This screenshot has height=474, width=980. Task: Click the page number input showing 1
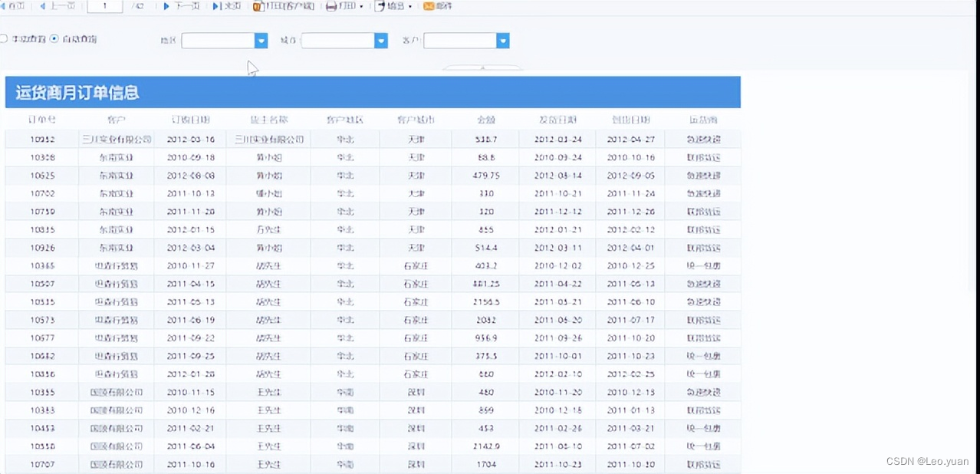pos(106,6)
